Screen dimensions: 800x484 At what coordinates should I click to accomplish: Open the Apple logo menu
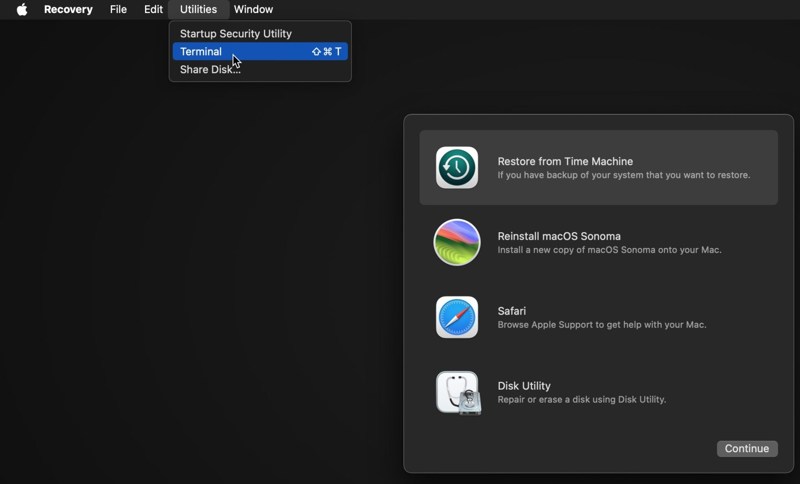point(22,9)
